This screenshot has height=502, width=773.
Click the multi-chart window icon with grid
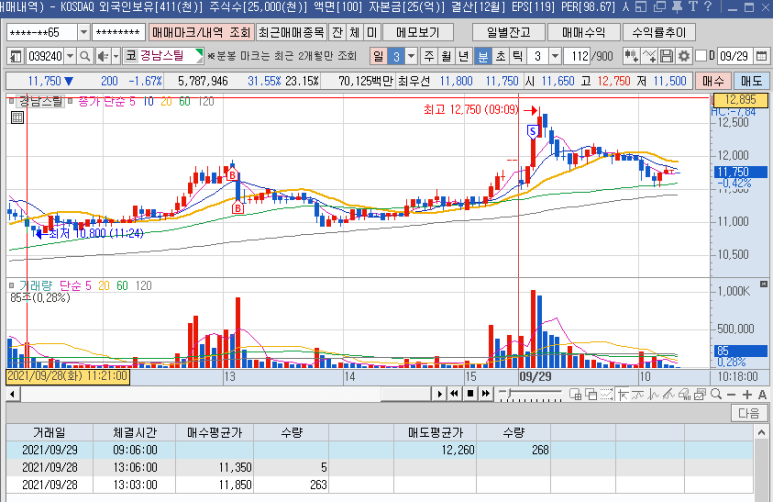pyautogui.click(x=575, y=394)
